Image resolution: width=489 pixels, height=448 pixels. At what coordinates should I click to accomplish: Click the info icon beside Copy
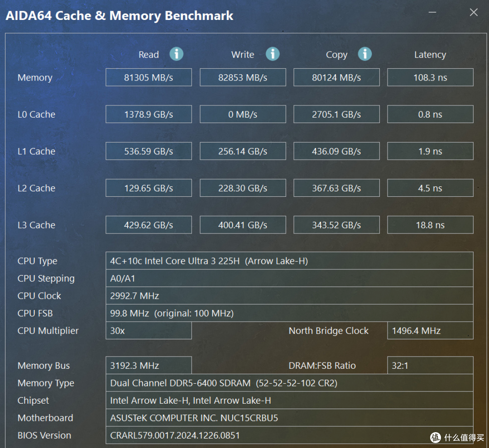pyautogui.click(x=364, y=54)
